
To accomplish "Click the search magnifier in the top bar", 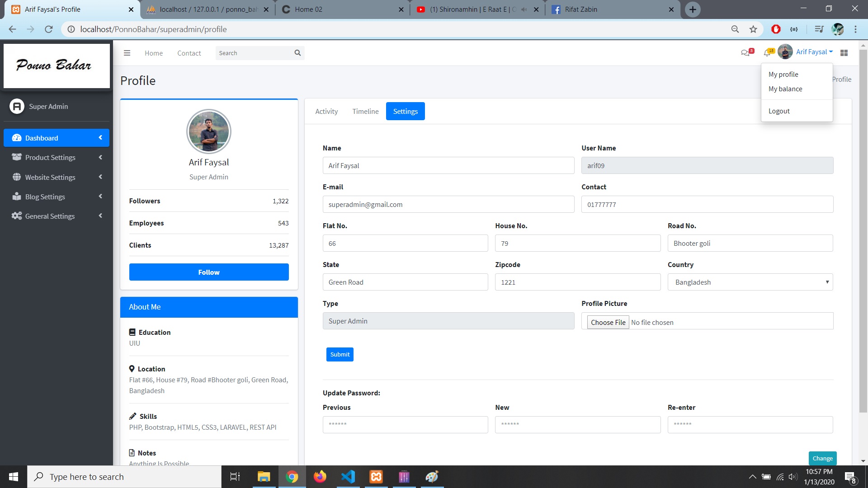I will [x=297, y=52].
